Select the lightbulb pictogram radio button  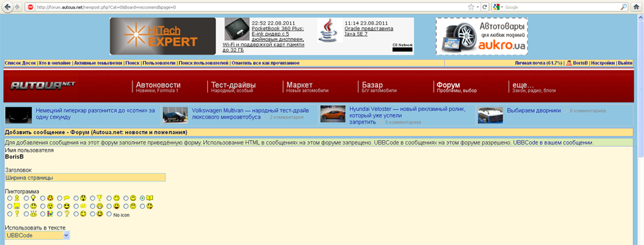click(27, 198)
